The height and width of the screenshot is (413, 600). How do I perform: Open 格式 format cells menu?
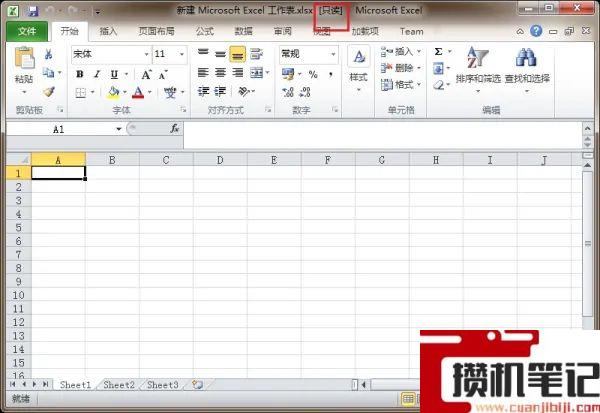pos(400,85)
